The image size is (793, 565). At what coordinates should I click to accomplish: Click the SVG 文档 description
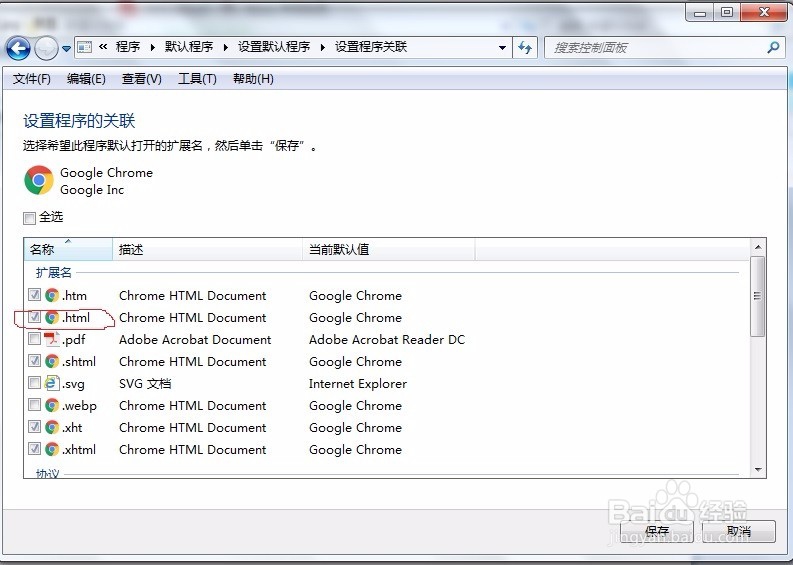pyautogui.click(x=145, y=383)
